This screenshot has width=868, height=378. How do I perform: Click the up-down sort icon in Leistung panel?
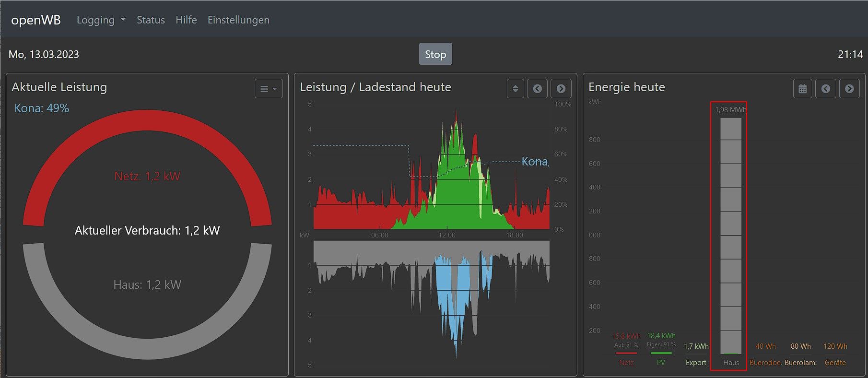[x=516, y=89]
